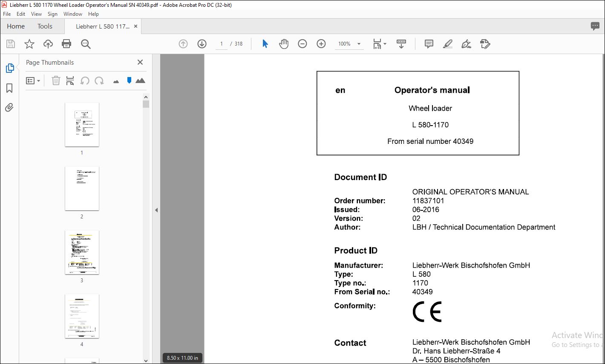Show Page Thumbnails panel icon
This screenshot has height=364, width=605.
[x=9, y=68]
